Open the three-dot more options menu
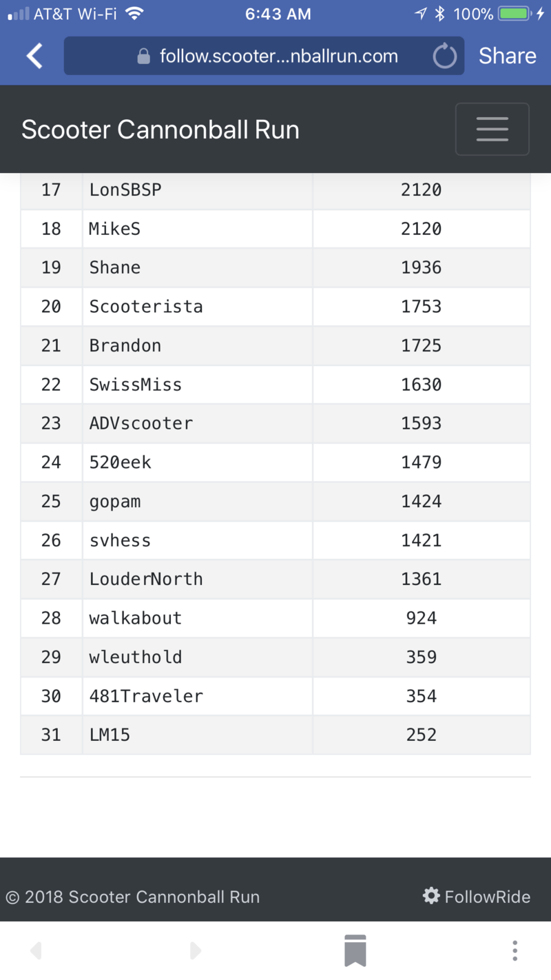 pyautogui.click(x=514, y=950)
